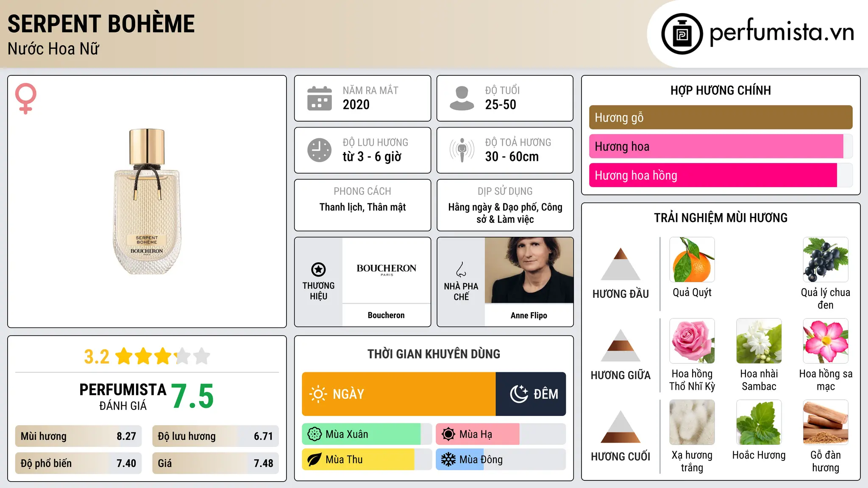Click the age range 25-50 value
The image size is (868, 488).
click(501, 105)
